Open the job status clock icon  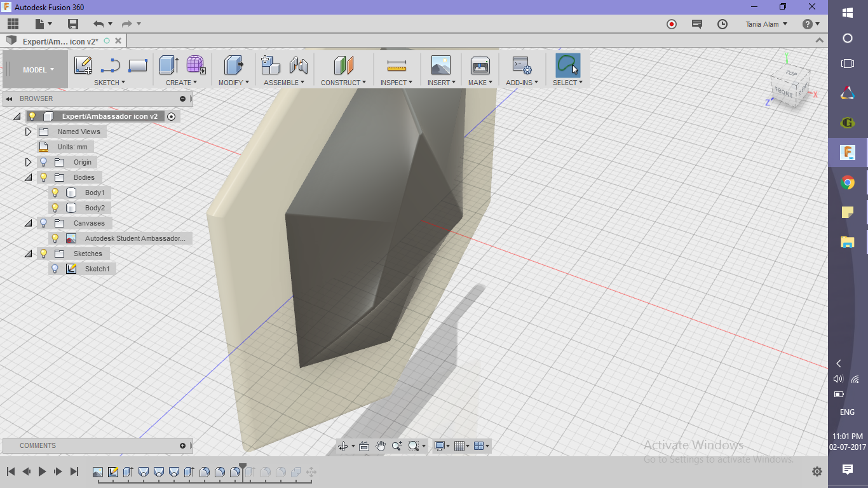pos(722,24)
